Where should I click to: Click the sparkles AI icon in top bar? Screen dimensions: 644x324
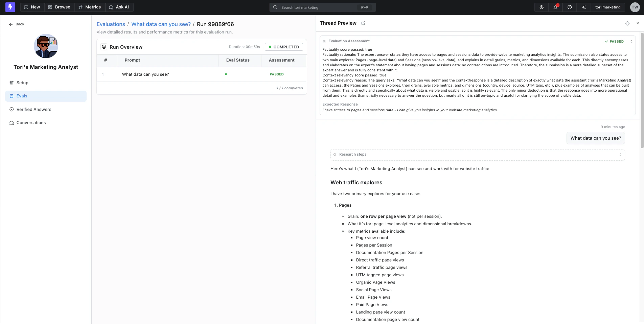point(584,7)
